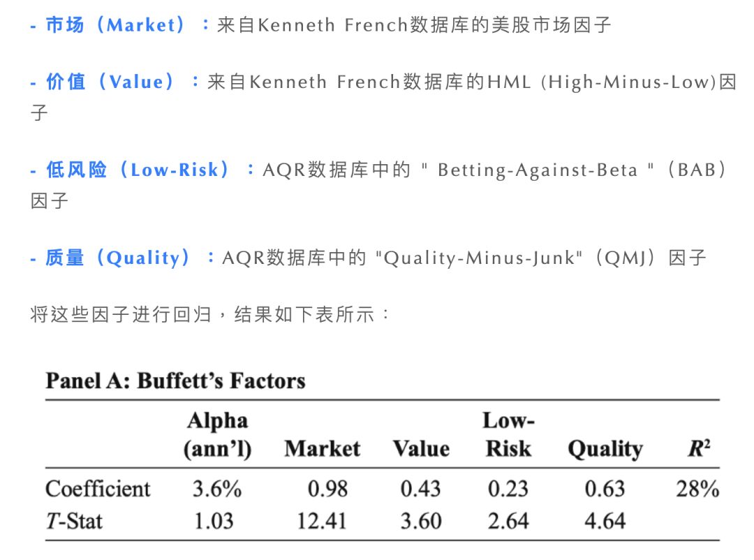Click the "Quality-Minus-Junk" quoted text
Image resolution: width=754 pixels, height=560 pixels.
[x=480, y=258]
